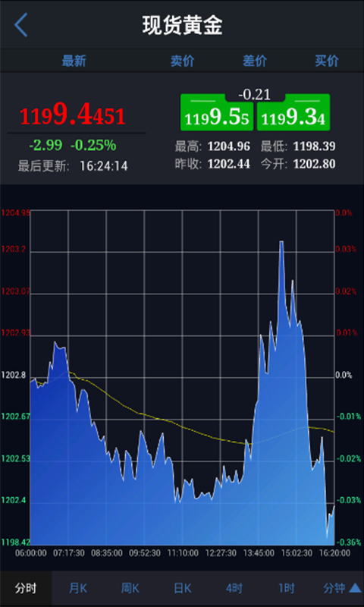Click the 11:10:00 time axis label
The height and width of the screenshot is (607, 364).
[183, 553]
